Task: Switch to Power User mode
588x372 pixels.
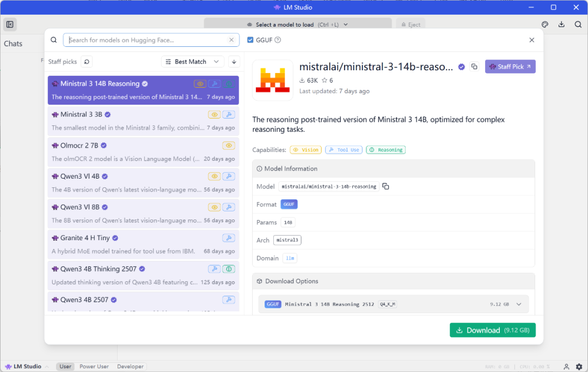Action: pos(94,367)
